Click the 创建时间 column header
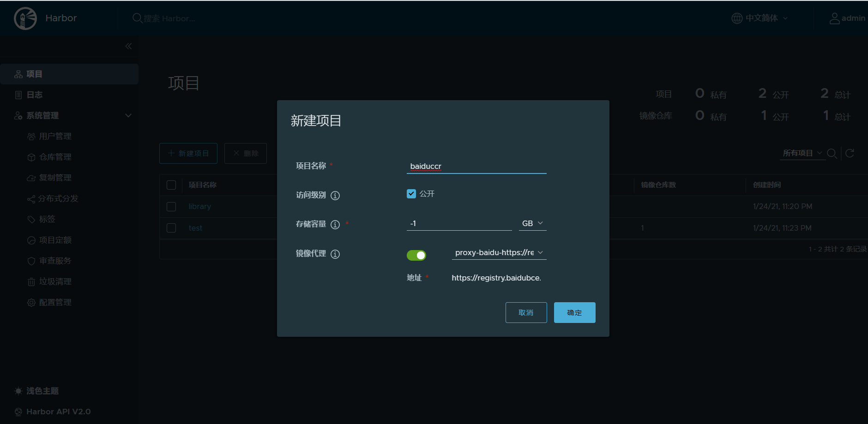This screenshot has width=868, height=424. tap(767, 185)
